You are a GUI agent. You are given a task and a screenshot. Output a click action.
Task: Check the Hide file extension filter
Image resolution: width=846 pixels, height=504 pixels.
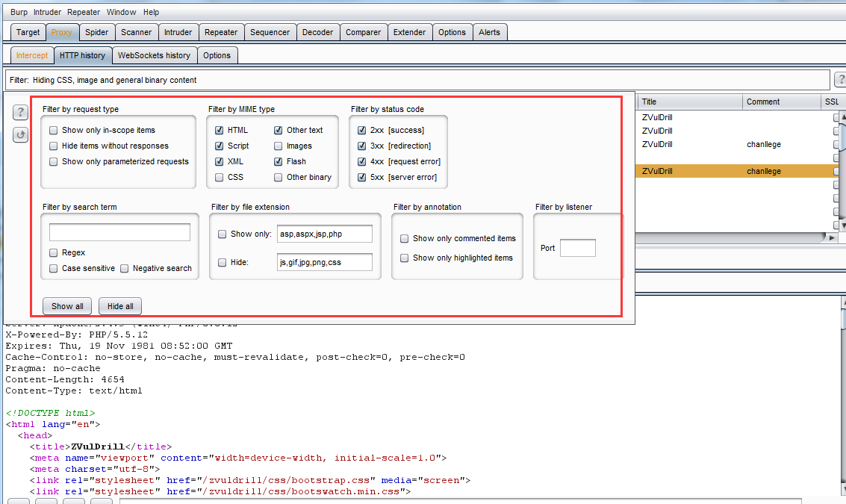point(222,262)
